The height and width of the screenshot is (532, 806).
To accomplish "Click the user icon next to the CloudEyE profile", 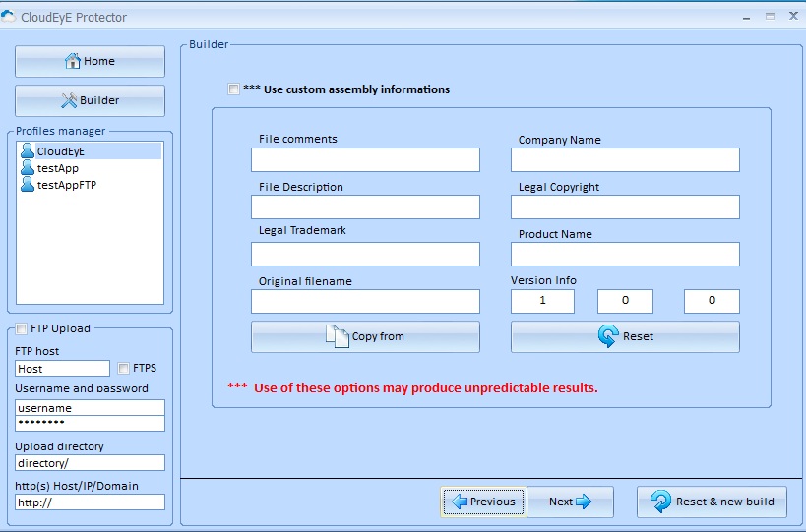I will coord(28,151).
